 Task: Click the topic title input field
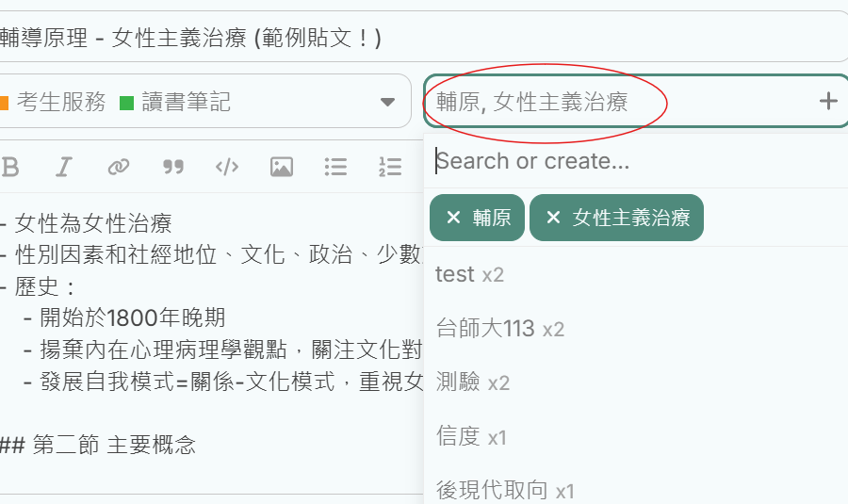pyautogui.click(x=424, y=38)
